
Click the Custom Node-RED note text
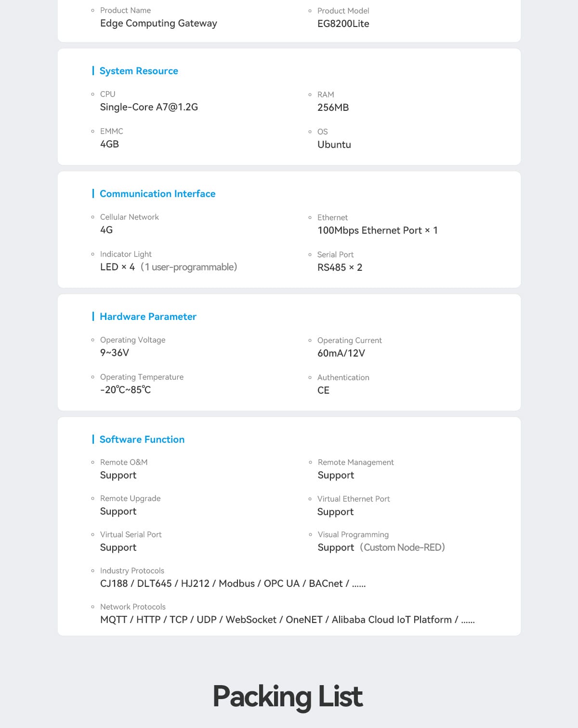tap(403, 547)
